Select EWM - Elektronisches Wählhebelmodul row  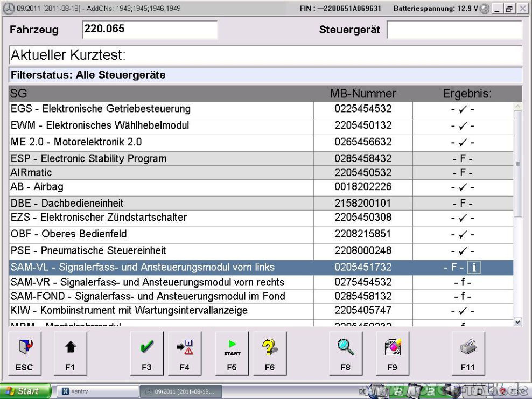(x=261, y=126)
